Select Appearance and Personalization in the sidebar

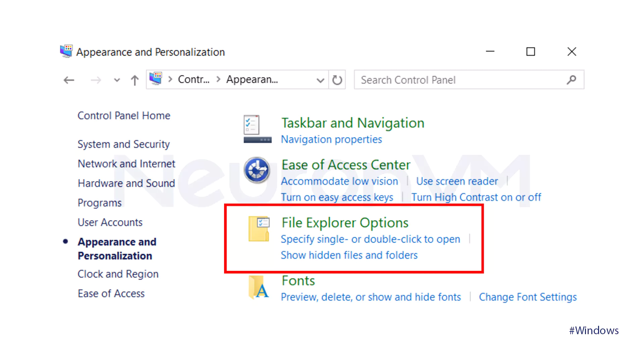pos(117,248)
